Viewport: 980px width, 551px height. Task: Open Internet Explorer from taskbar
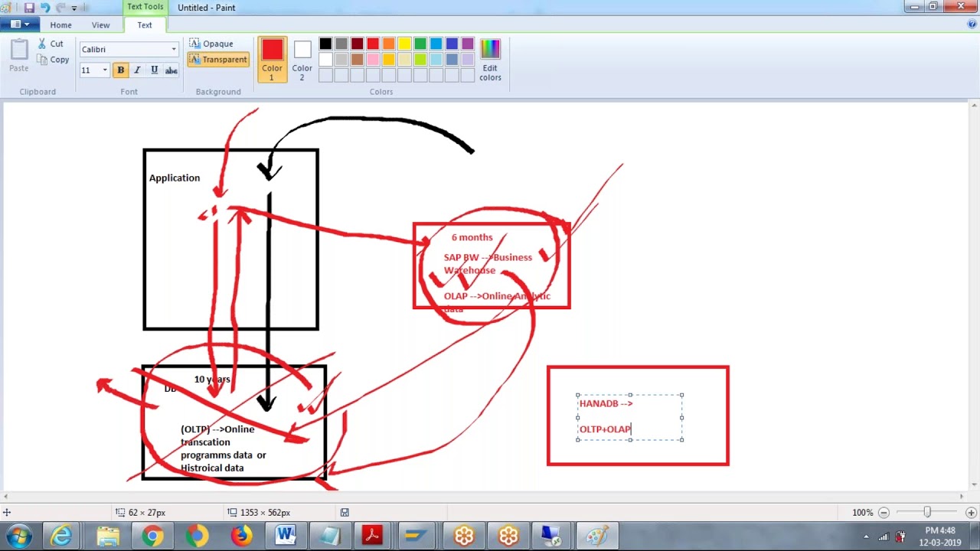[x=61, y=536]
